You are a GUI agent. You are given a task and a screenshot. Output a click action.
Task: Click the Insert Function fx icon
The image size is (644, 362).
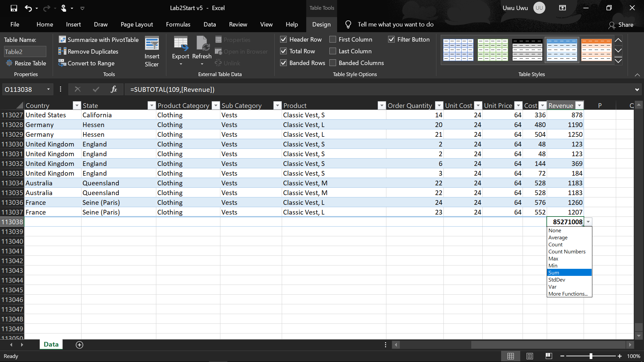click(x=114, y=89)
